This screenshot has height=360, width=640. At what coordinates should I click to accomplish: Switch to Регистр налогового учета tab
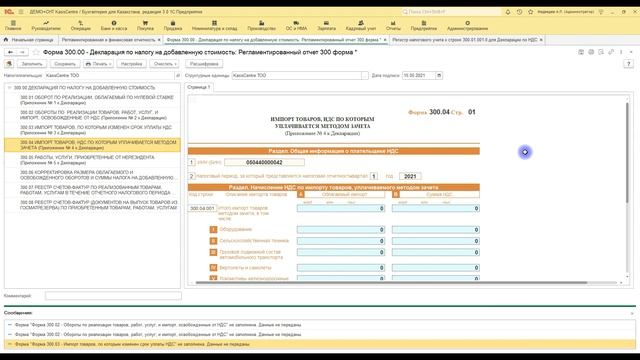pos(465,40)
